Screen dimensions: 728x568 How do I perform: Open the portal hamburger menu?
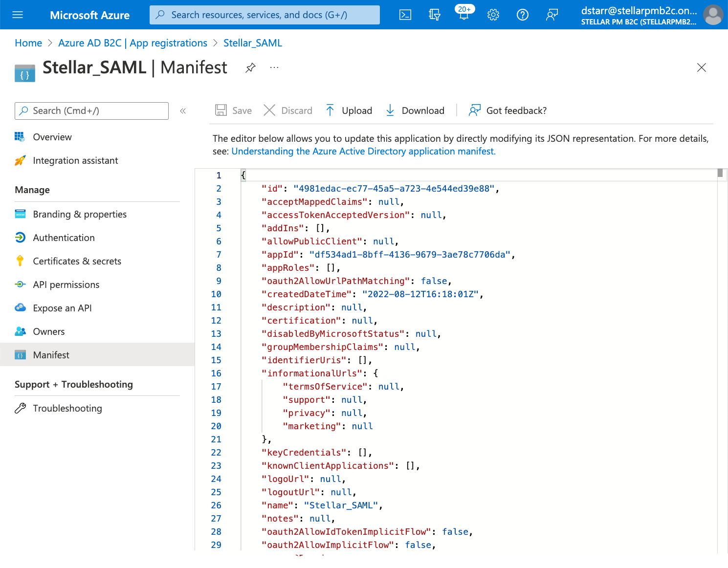coord(18,15)
